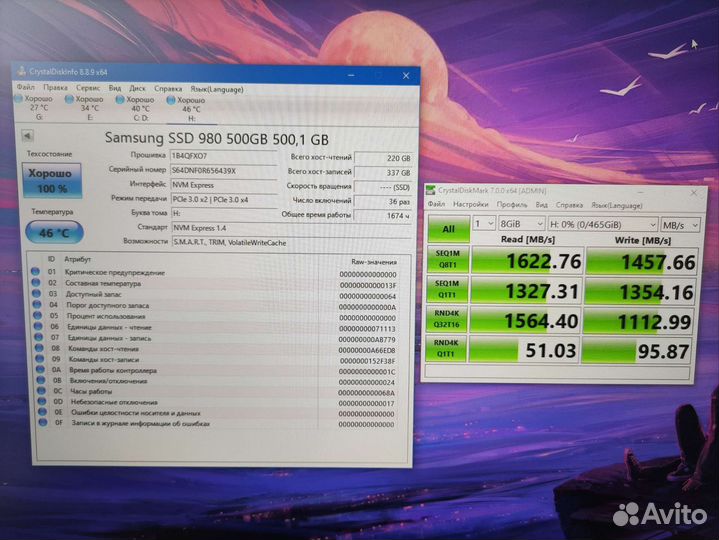Image resolution: width=719 pixels, height=540 pixels.
Task: Click status dot for attribute 0F Записи в журнале
Action: 43,423
